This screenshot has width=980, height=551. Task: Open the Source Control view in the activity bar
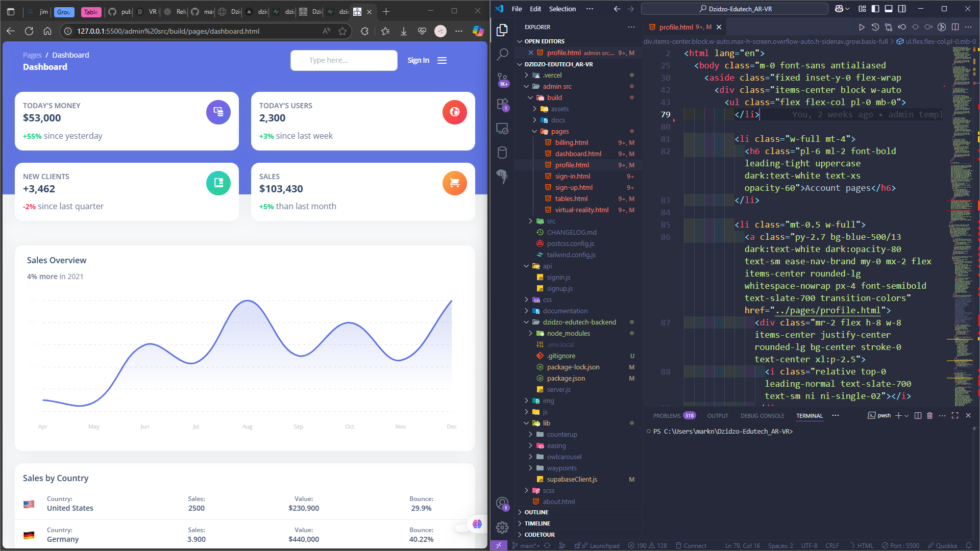pos(502,79)
